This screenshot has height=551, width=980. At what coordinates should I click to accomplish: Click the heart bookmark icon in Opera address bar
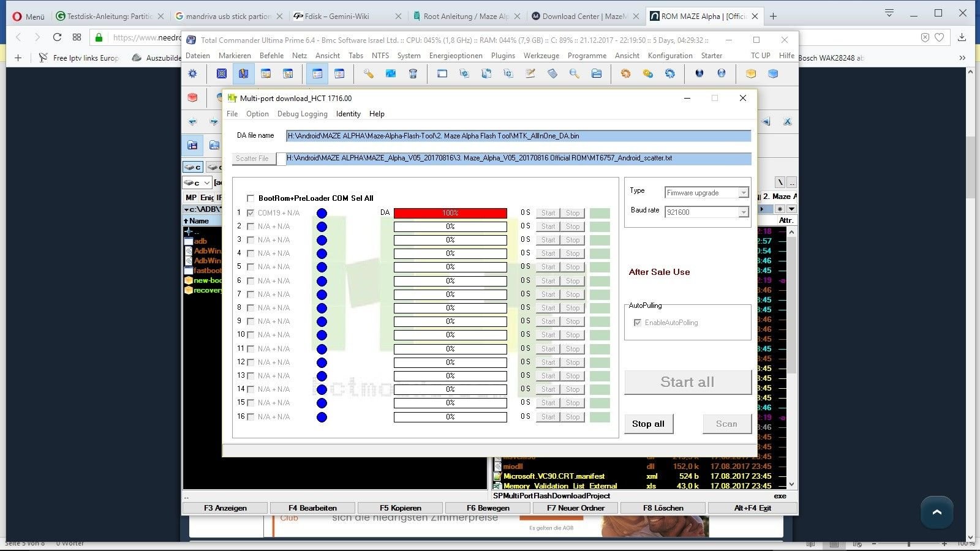940,37
